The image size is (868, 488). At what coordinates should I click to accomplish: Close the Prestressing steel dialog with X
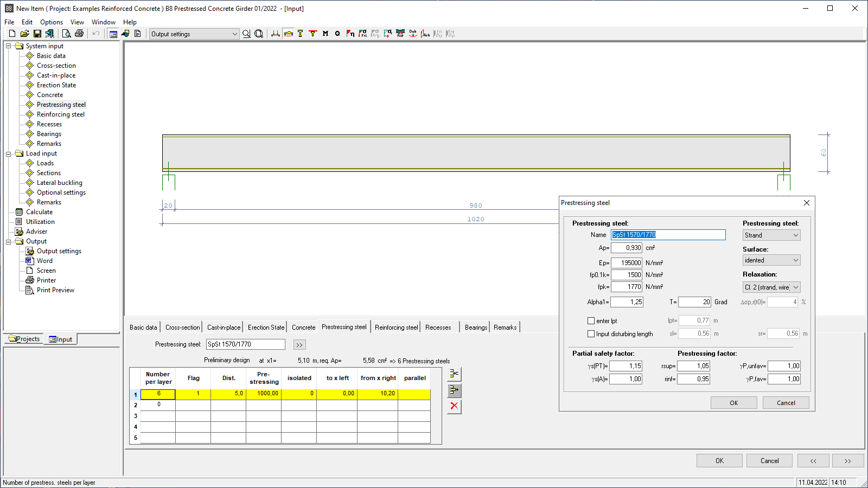coord(807,203)
